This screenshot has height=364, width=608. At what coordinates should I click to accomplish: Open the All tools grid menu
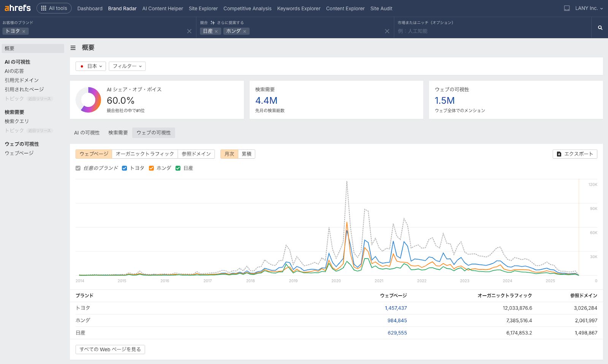[54, 8]
